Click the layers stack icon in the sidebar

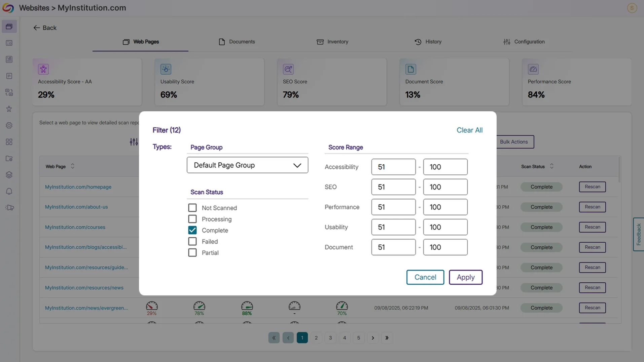coord(9,175)
